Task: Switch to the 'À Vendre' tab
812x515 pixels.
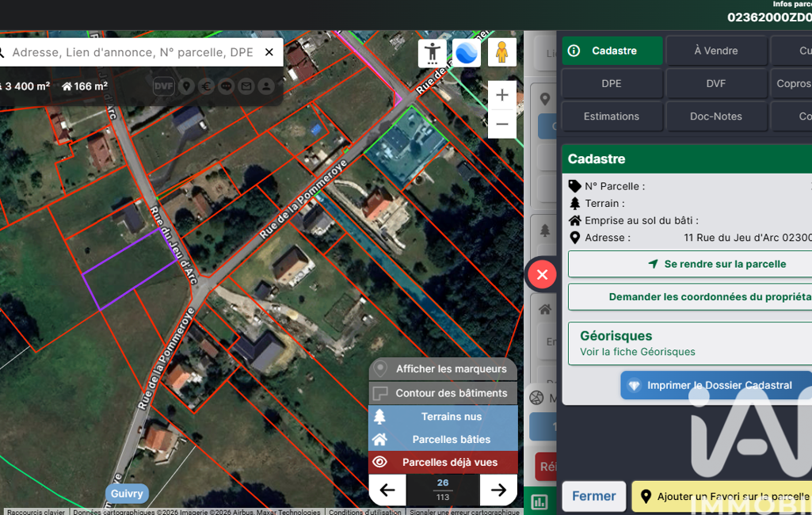Action: [x=715, y=51]
